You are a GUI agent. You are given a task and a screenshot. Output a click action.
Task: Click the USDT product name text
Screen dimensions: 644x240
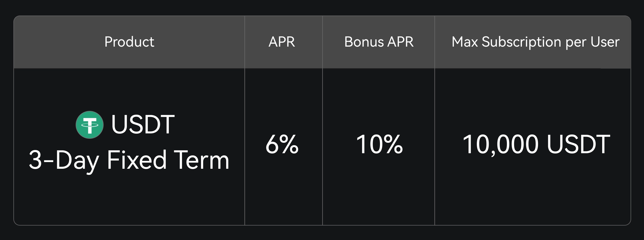pyautogui.click(x=143, y=124)
